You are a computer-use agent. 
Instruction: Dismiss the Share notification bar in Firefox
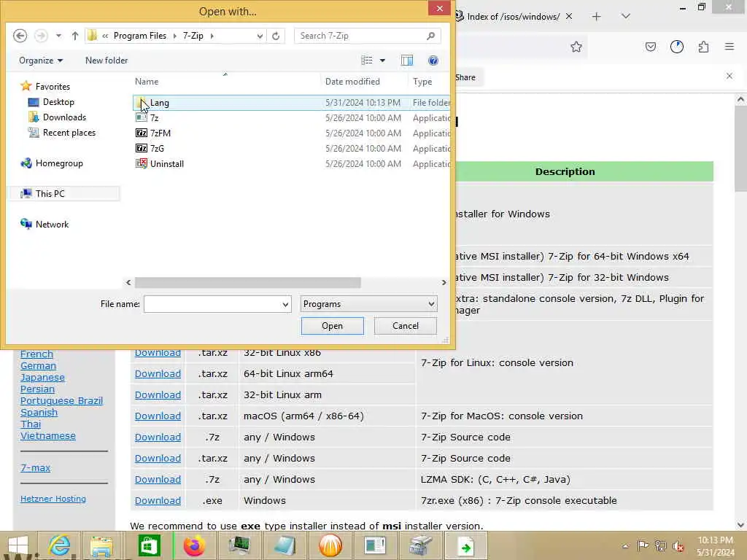tap(729, 76)
